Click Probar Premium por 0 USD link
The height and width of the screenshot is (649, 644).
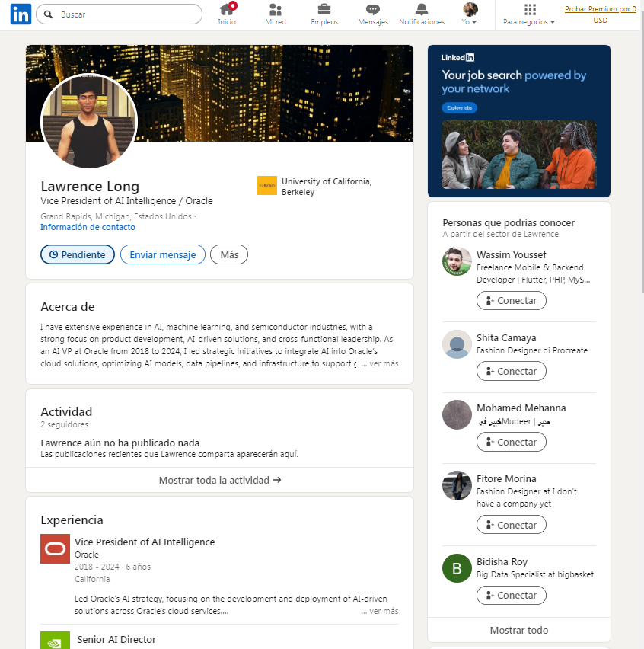pos(600,14)
